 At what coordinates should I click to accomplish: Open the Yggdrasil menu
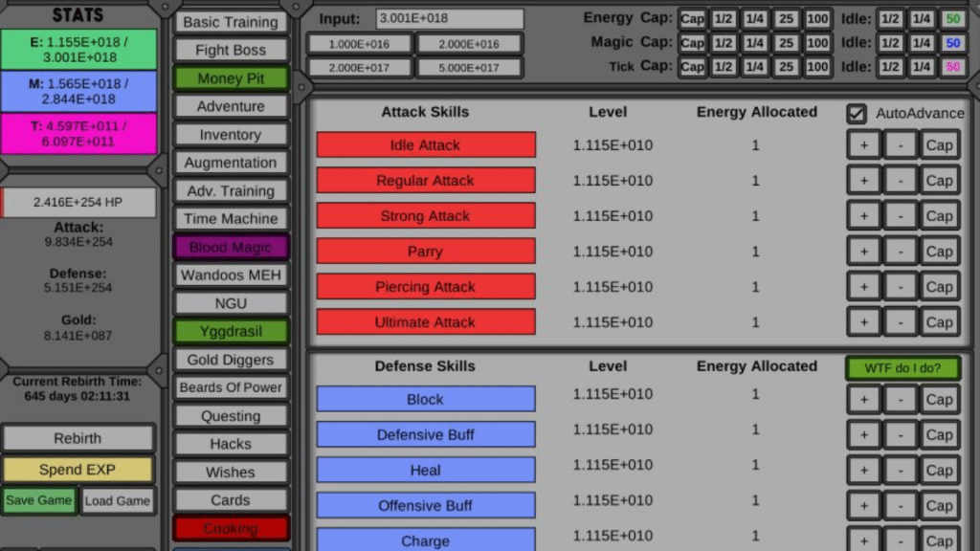coord(231,332)
